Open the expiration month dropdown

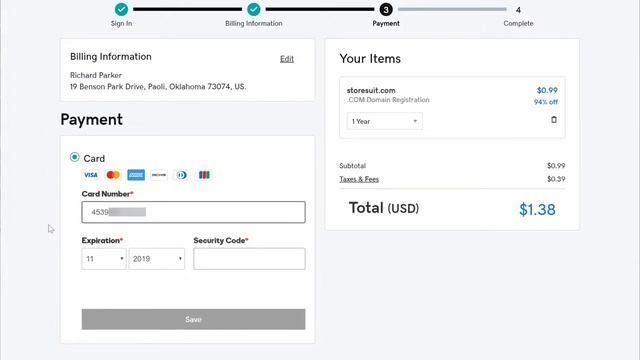click(104, 259)
